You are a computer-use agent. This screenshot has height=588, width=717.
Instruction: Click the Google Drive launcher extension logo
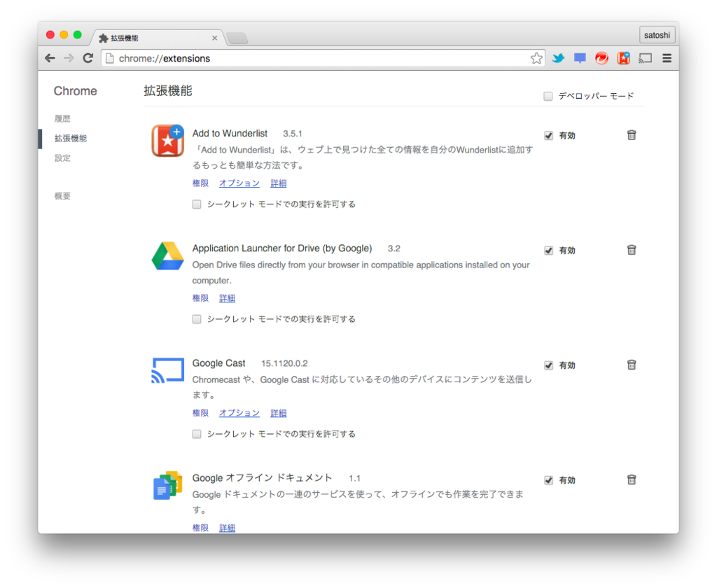coord(168,255)
